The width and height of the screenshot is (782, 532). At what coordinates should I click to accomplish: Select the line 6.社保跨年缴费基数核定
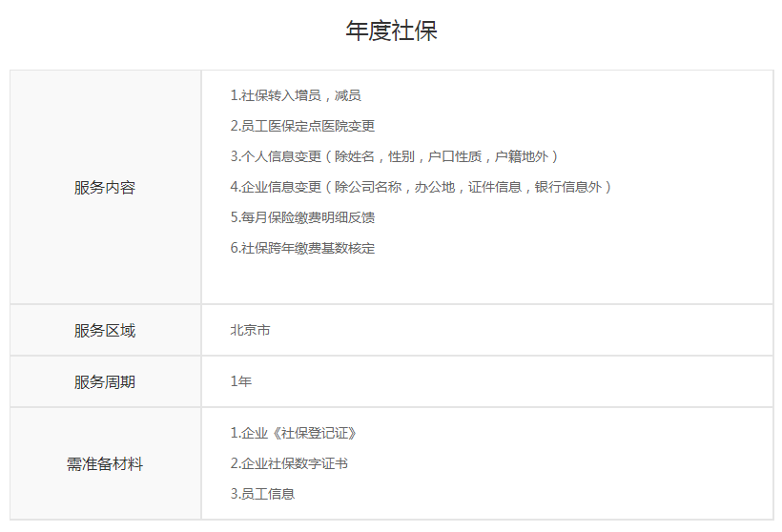click(302, 248)
